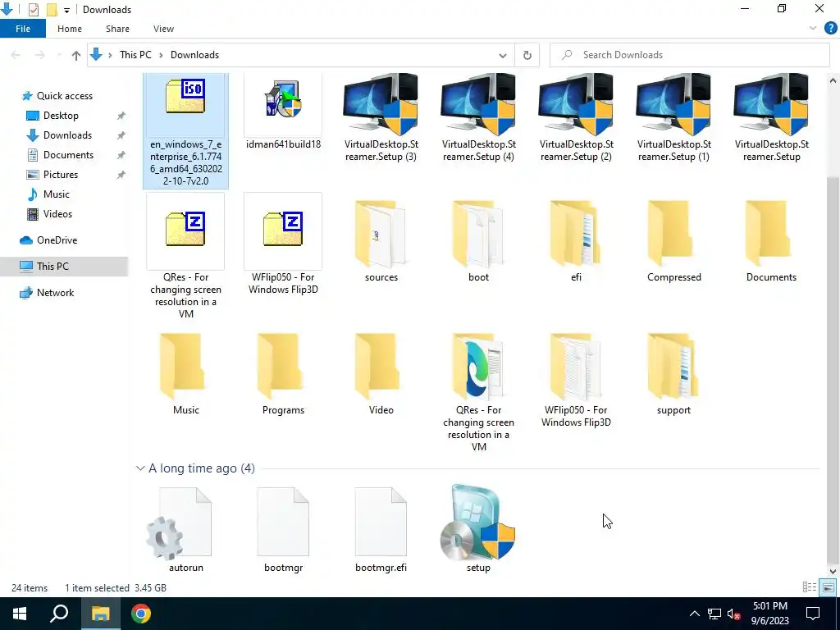Click the Search Downloads field

689,55
